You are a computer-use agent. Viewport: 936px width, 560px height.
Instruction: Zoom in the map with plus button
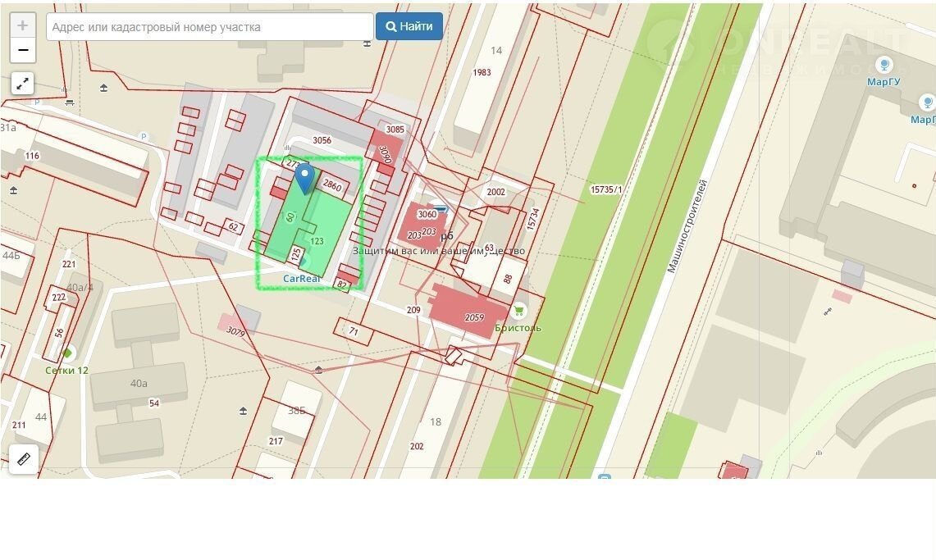23,25
